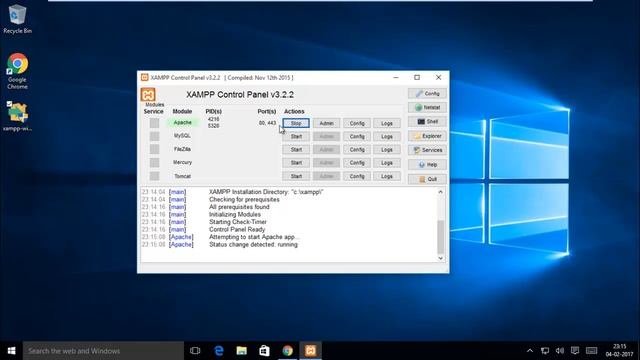Click the 'Attempting to start Apache app...' log line
The image size is (640, 360).
click(x=254, y=237)
